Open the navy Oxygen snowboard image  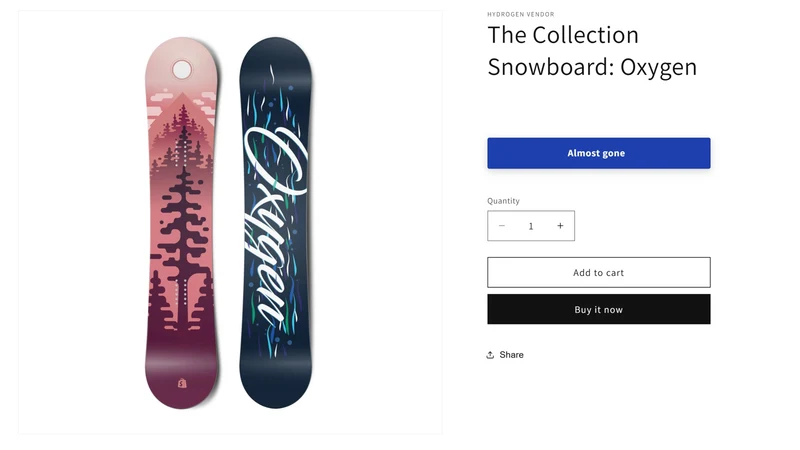[276, 222]
